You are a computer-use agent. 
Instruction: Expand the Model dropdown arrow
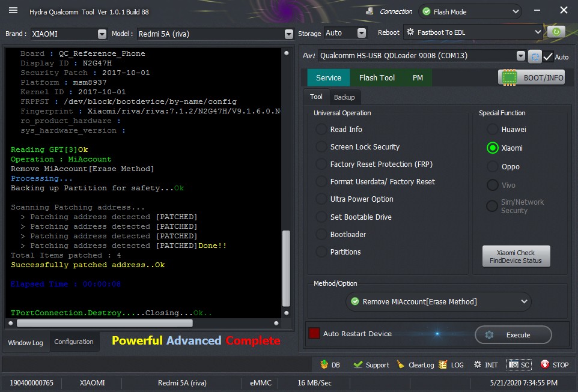click(x=289, y=34)
